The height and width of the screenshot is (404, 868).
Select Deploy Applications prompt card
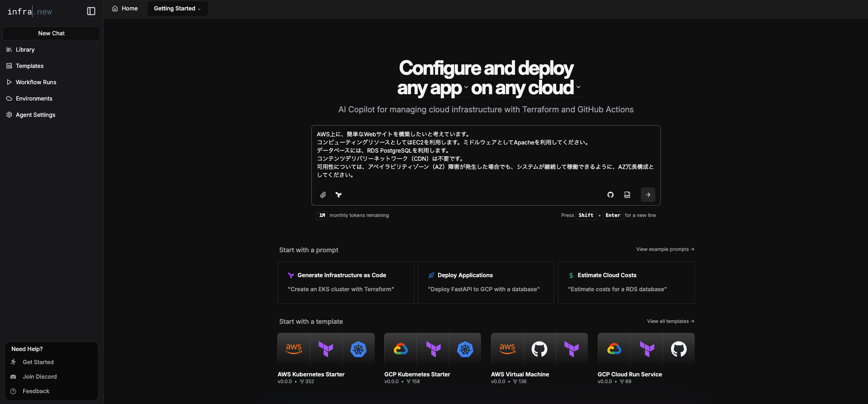point(486,282)
